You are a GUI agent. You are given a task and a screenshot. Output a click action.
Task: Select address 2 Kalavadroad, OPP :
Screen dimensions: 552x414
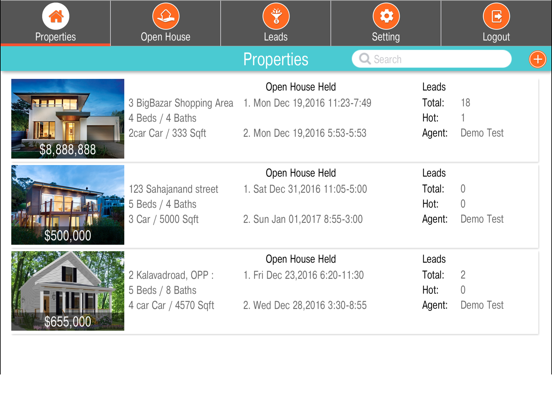(x=171, y=275)
